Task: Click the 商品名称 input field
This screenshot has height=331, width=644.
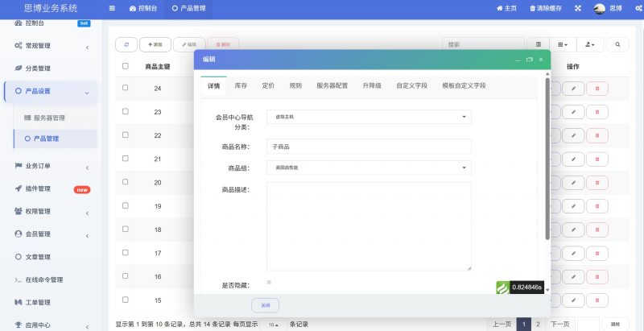Action: 369,147
